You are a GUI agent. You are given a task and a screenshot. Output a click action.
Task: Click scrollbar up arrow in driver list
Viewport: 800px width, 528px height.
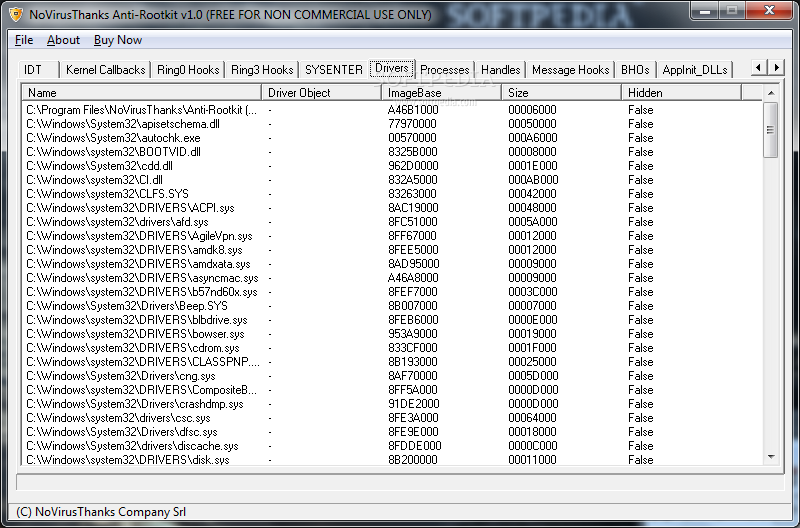(x=771, y=93)
